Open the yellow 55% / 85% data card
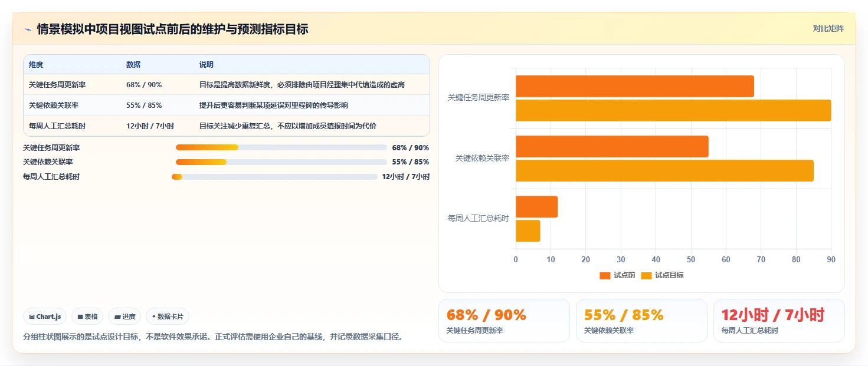This screenshot has height=366, width=868. pos(641,321)
